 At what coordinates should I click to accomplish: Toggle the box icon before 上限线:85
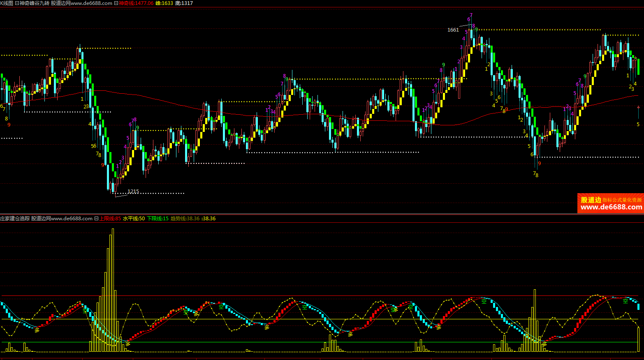[x=96, y=219]
